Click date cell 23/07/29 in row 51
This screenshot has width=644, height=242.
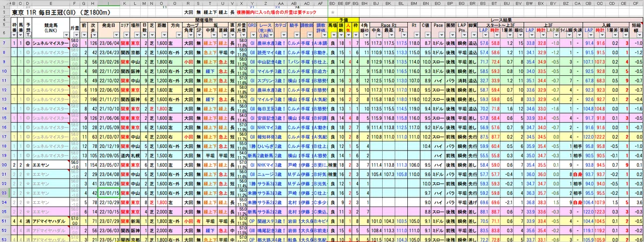110,220
